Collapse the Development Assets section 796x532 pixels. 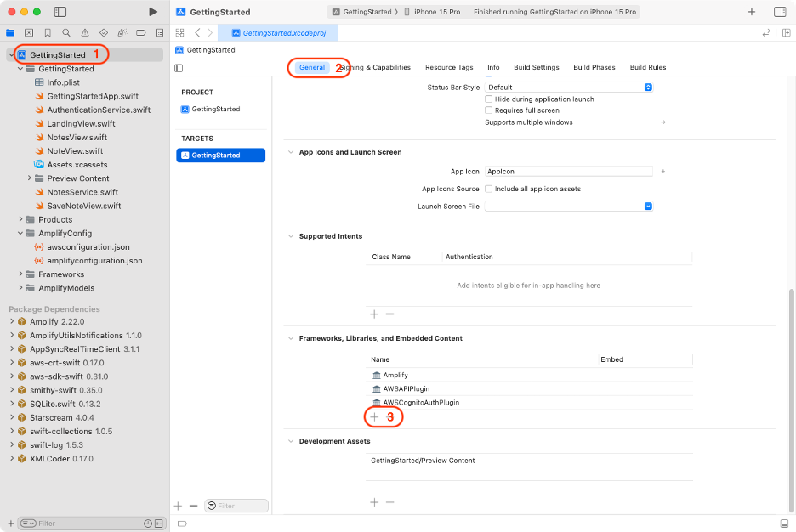point(291,441)
